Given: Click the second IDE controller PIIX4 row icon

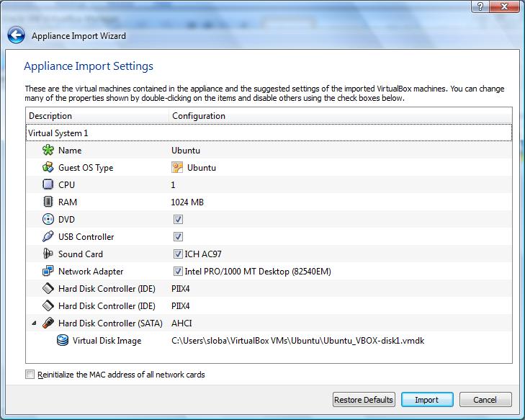Looking at the screenshot, I should point(48,305).
